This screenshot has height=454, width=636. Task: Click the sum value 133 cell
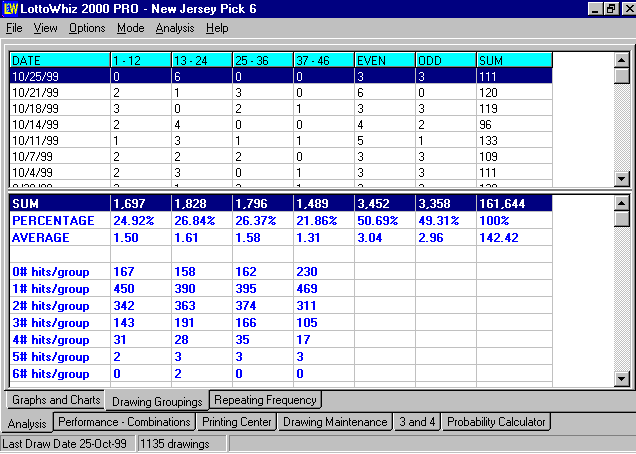pyautogui.click(x=514, y=140)
